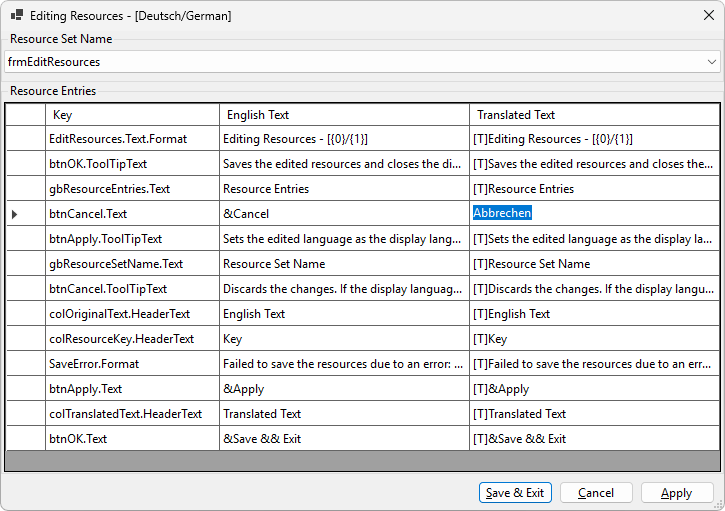725x511 pixels.
Task: Select the EditResources.Text.Format key cell
Action: coord(132,139)
